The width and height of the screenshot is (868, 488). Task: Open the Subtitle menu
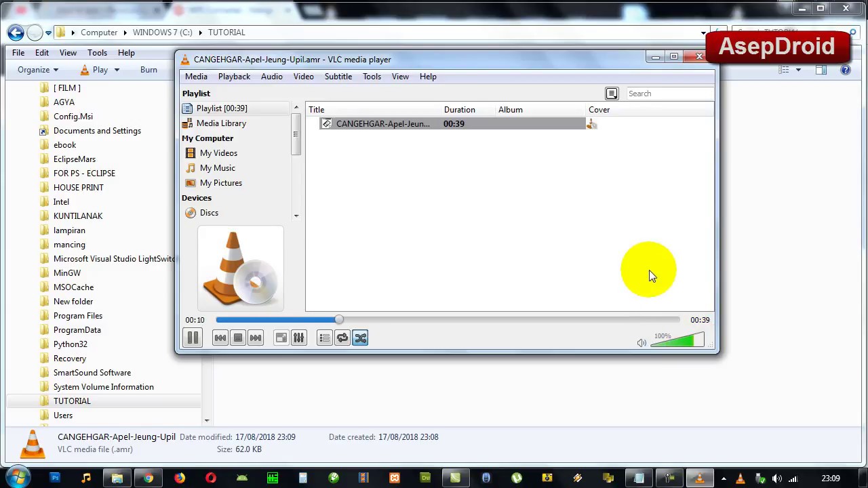[x=338, y=77]
